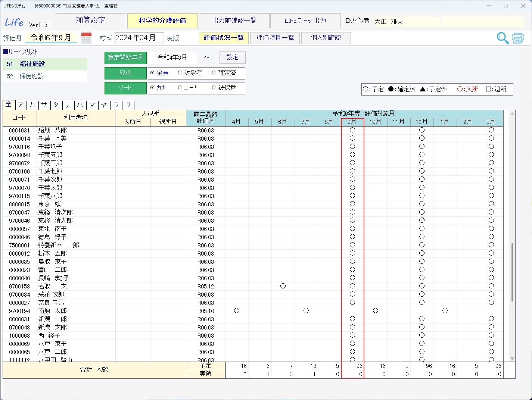
Task: Filter names by ヤ kana tab
Action: point(104,105)
